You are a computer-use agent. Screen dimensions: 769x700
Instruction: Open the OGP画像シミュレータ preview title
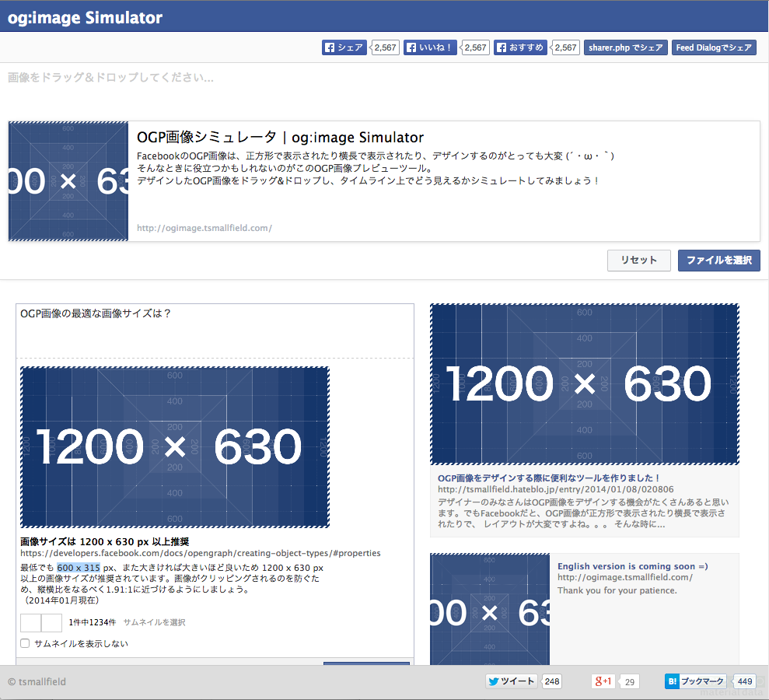[280, 138]
